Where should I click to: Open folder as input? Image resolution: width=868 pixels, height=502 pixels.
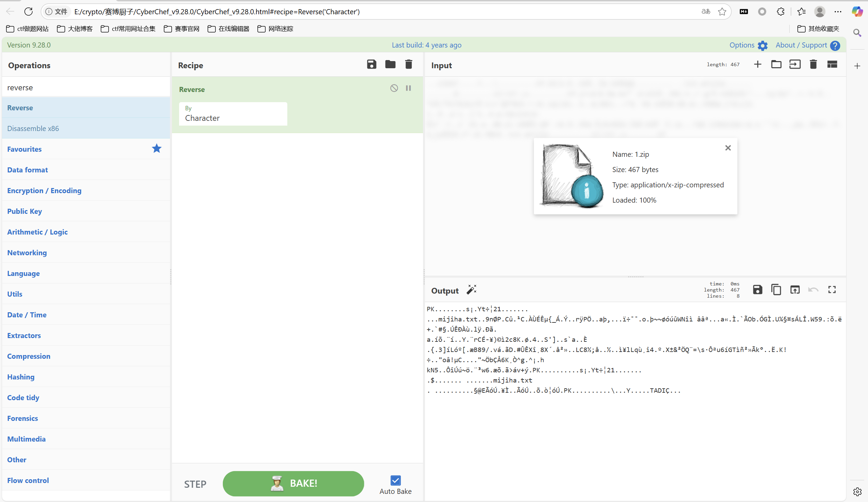click(x=776, y=64)
